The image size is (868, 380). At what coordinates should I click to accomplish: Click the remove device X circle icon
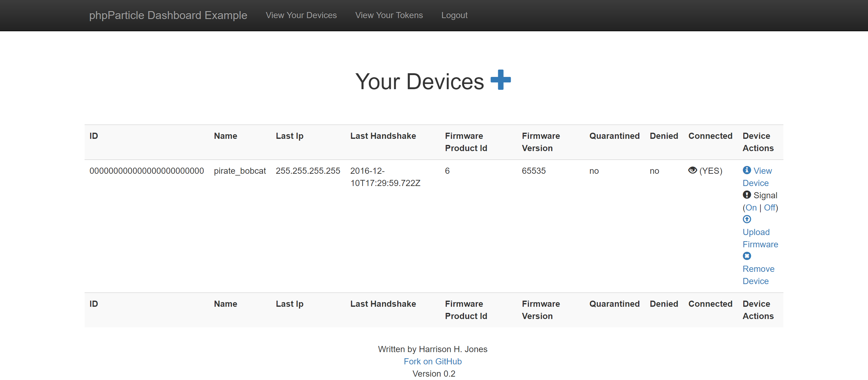tap(747, 256)
